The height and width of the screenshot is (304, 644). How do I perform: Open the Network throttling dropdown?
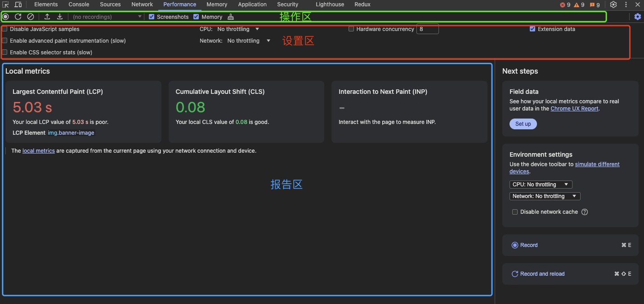click(250, 40)
